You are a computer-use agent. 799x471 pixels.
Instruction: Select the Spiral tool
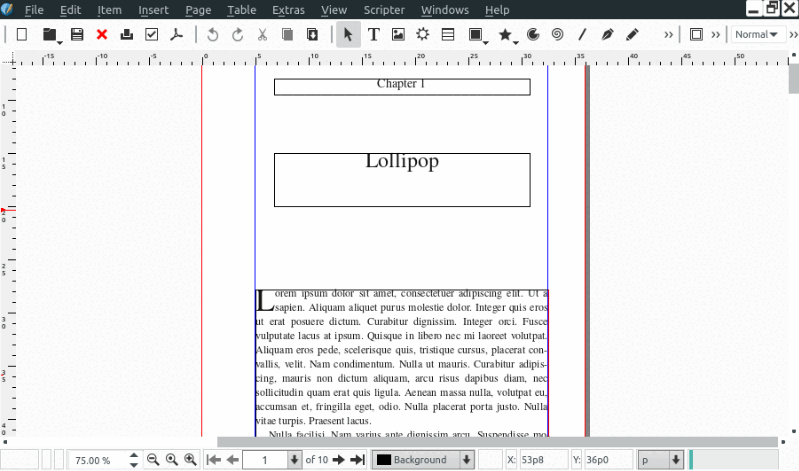[x=557, y=35]
